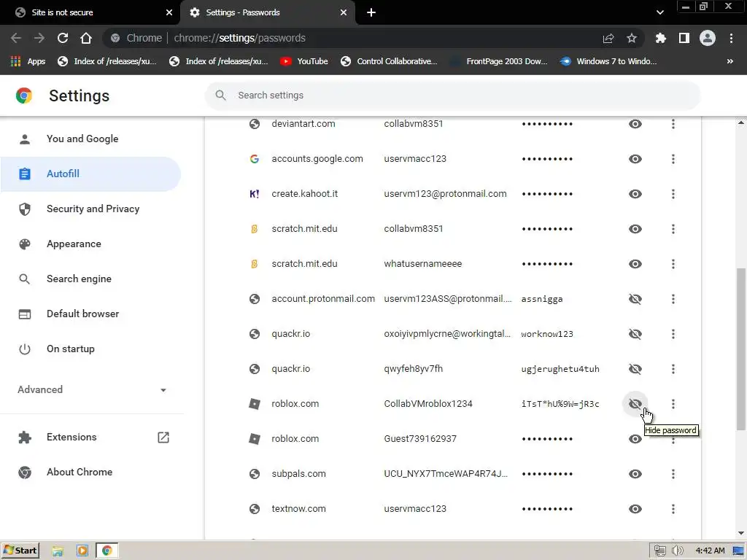The image size is (747, 560).
Task: Open more actions for account.protonmail.com row
Action: point(673,299)
